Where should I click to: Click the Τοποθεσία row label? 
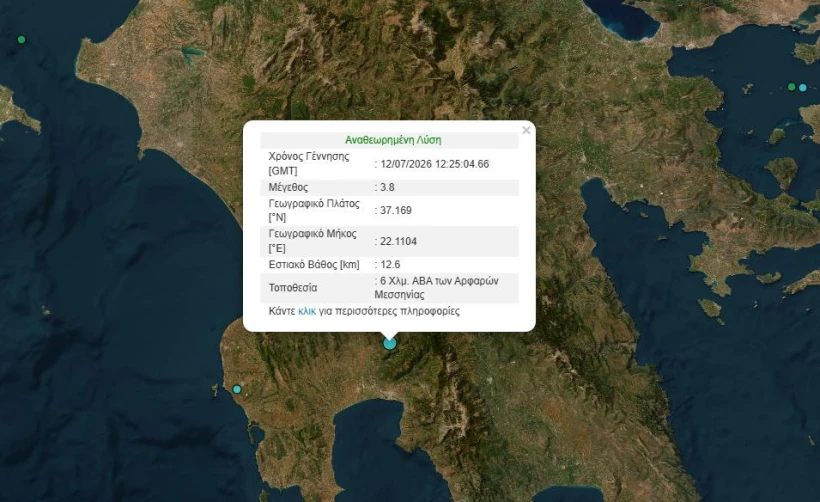tap(293, 288)
